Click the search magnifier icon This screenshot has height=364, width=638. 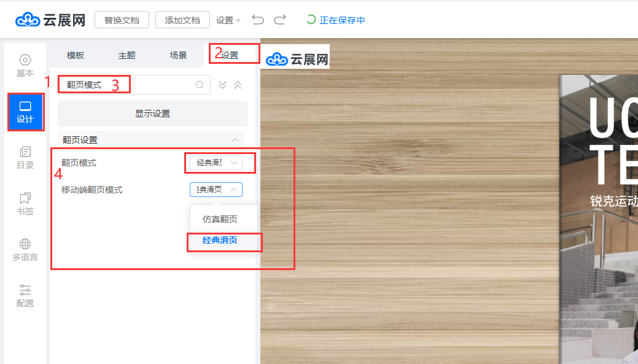point(200,85)
